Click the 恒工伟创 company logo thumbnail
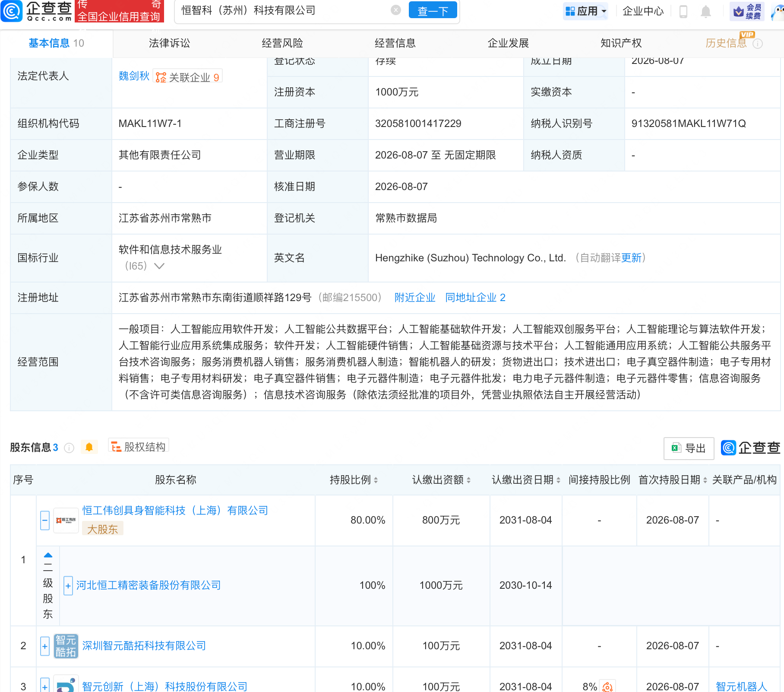The width and height of the screenshot is (784, 692). (66, 521)
